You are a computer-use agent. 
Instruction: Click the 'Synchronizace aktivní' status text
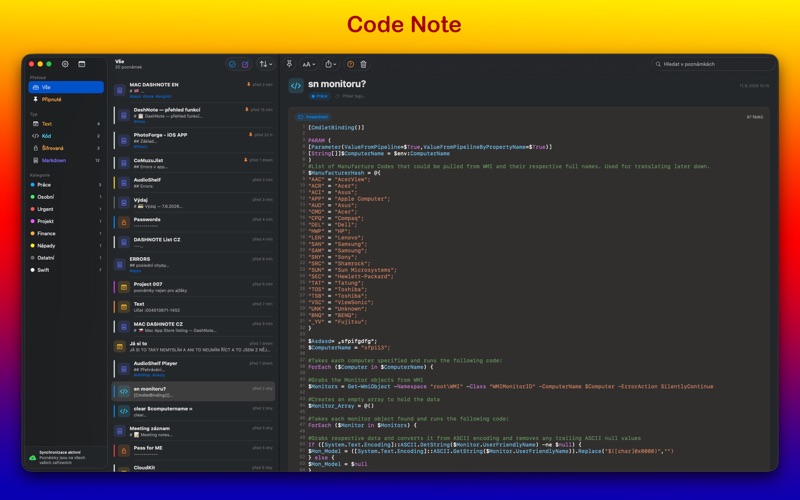(60, 453)
